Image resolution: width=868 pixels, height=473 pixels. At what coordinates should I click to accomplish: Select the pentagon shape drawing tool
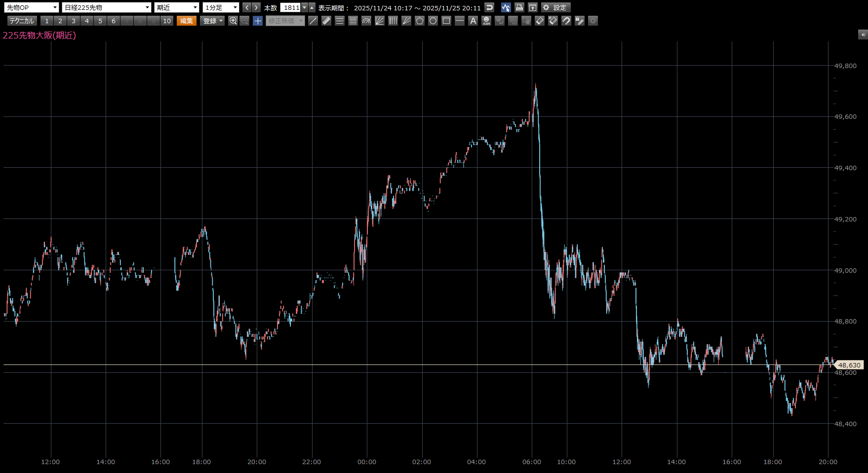pyautogui.click(x=420, y=21)
